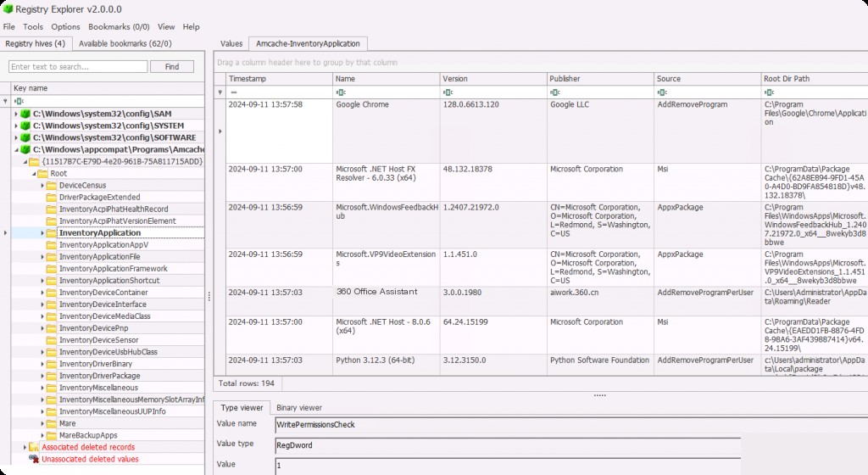This screenshot has height=475, width=868.
Task: Sort by the Version column header
Action: pos(492,79)
